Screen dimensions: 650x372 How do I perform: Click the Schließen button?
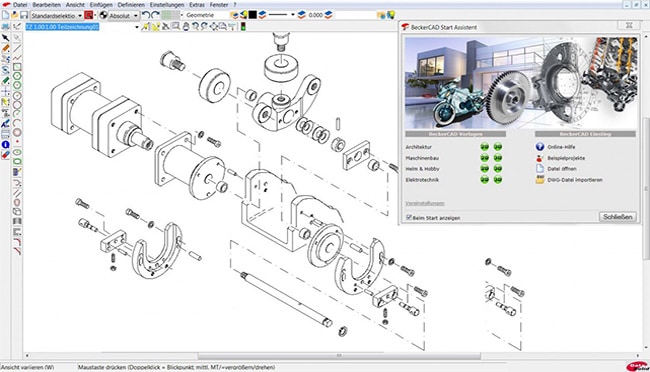(x=617, y=217)
